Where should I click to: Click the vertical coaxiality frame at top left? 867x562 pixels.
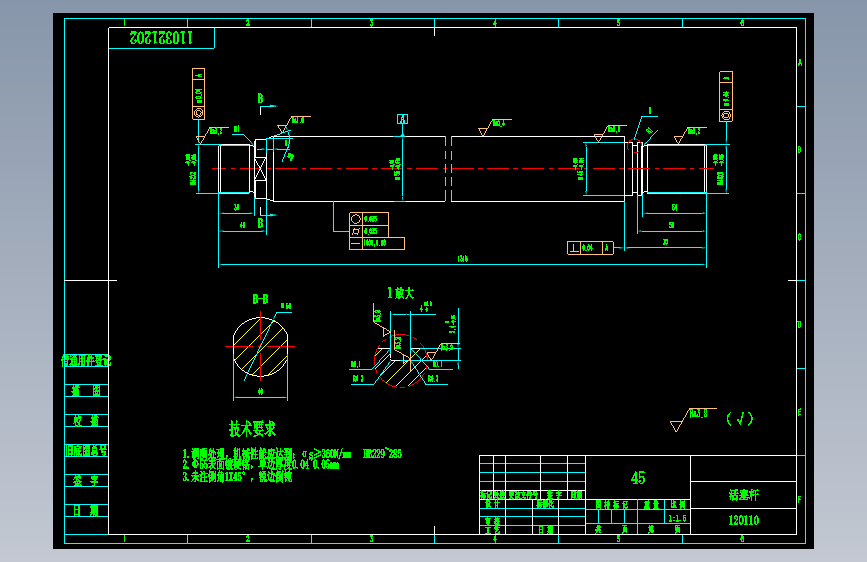199,94
